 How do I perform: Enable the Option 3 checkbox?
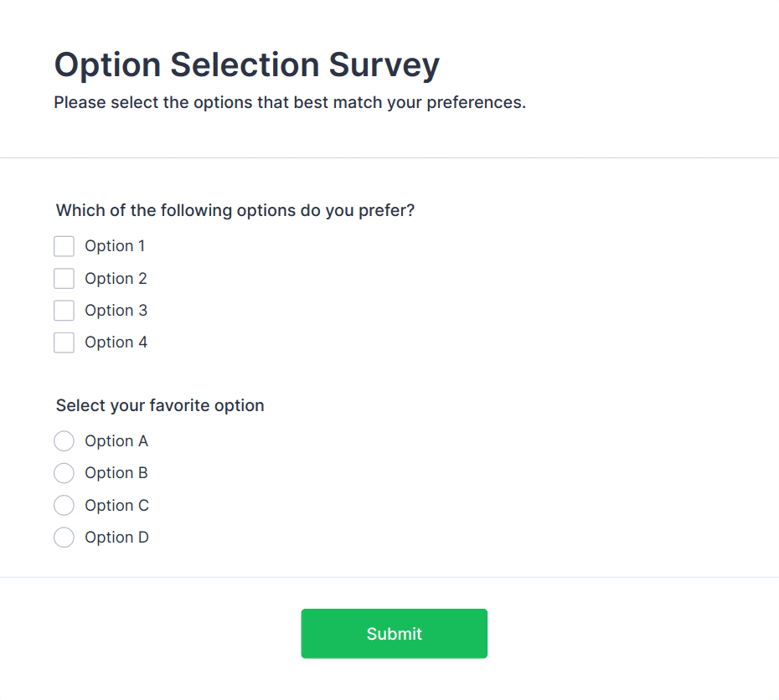[64, 311]
